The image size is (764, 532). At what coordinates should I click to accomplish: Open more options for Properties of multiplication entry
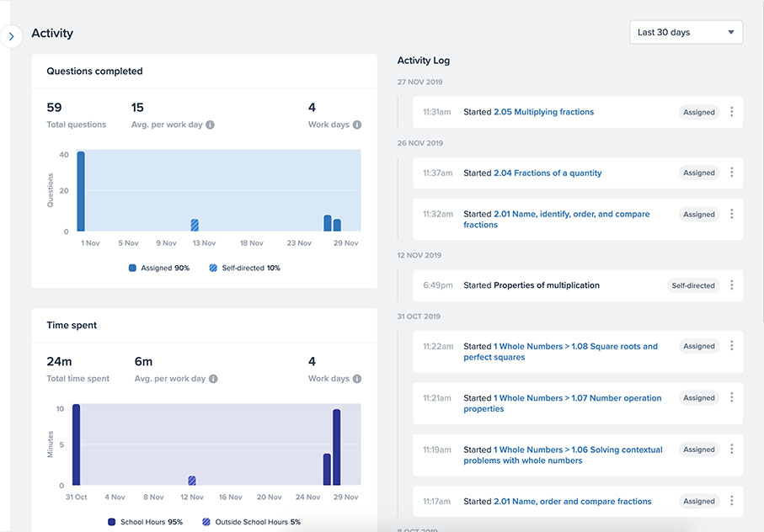[x=731, y=285]
